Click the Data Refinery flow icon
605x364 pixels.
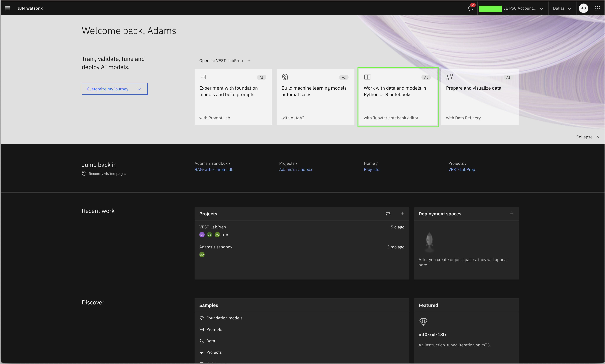pos(449,77)
